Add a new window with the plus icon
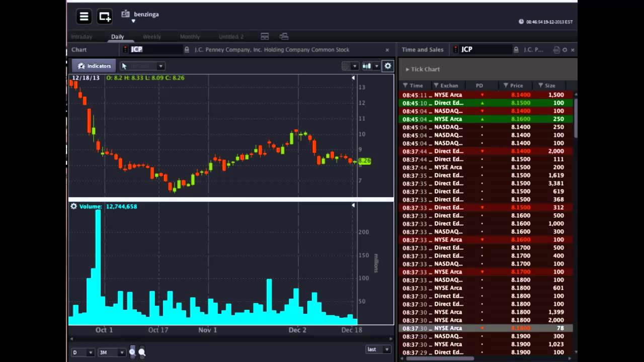Viewport: 644px width, 362px height. click(x=105, y=17)
